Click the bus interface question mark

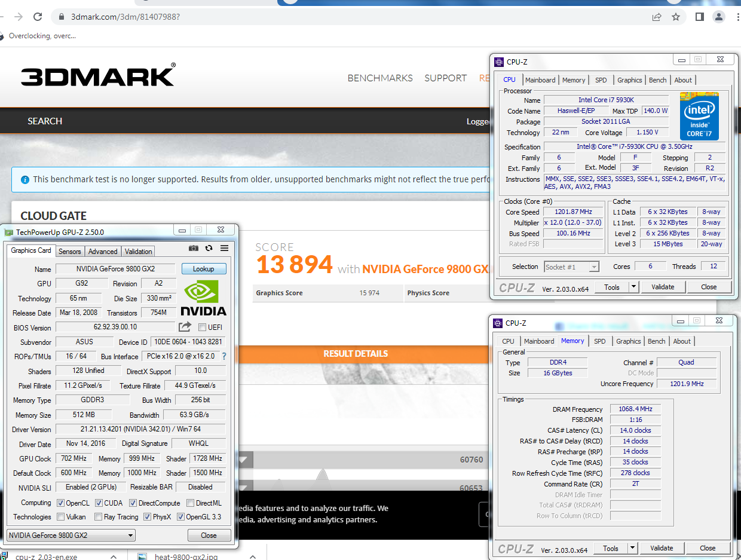pyautogui.click(x=224, y=356)
